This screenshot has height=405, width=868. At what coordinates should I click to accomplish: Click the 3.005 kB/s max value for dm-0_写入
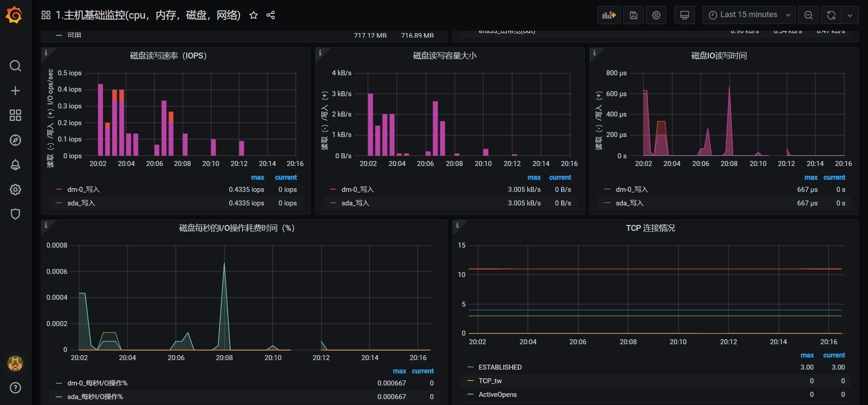[524, 190]
